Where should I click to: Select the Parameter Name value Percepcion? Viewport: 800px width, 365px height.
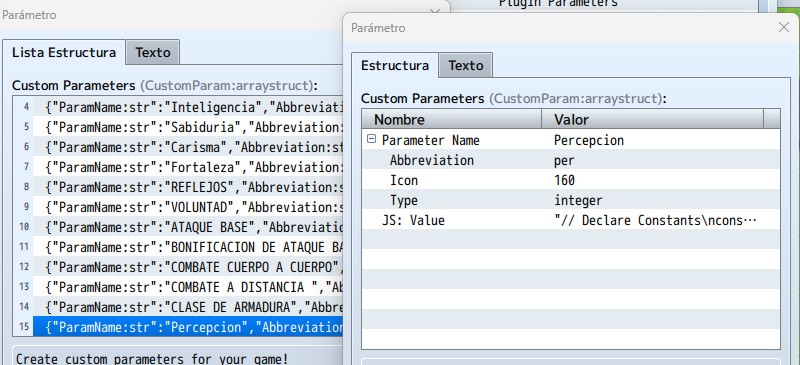pos(589,140)
